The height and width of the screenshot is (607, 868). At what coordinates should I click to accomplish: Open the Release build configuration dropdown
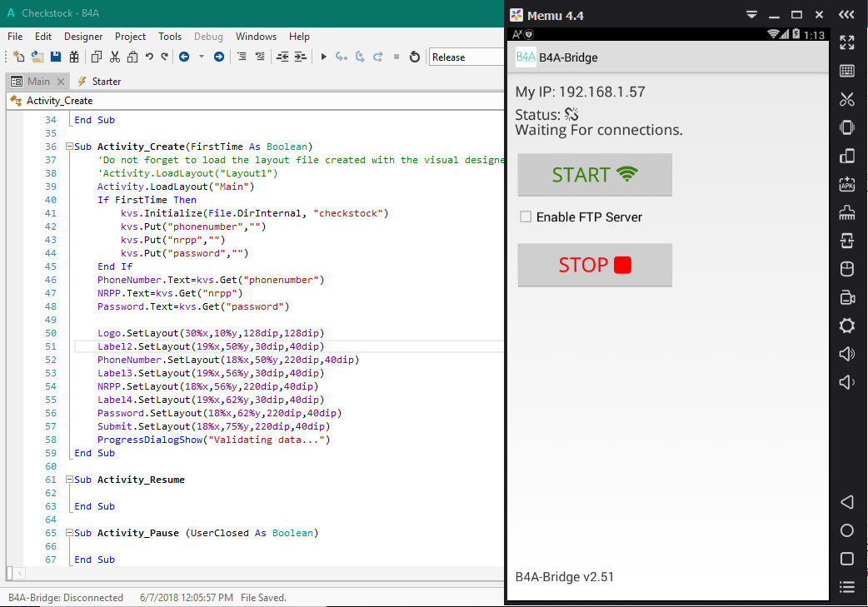(x=466, y=57)
